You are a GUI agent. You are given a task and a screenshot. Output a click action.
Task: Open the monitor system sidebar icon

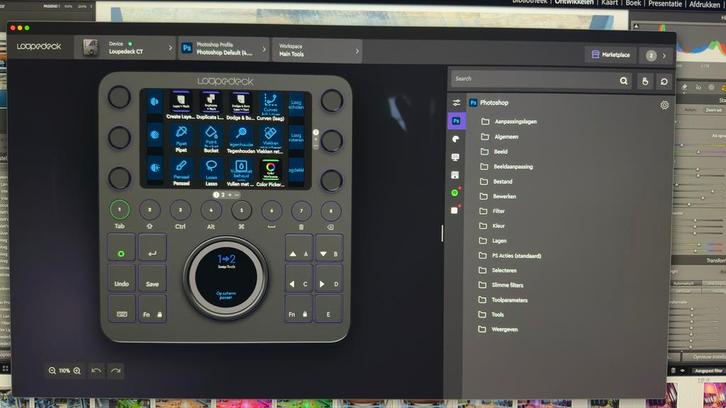pyautogui.click(x=456, y=157)
